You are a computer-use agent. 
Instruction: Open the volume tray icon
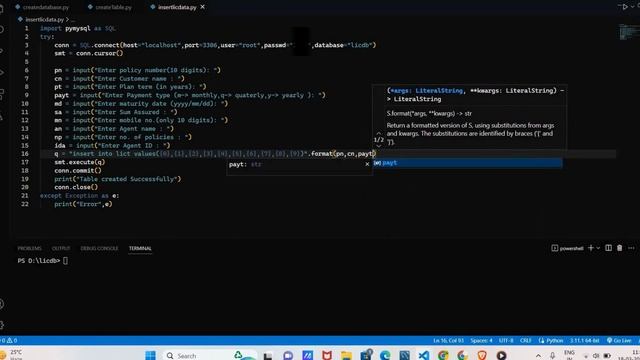(x=596, y=356)
